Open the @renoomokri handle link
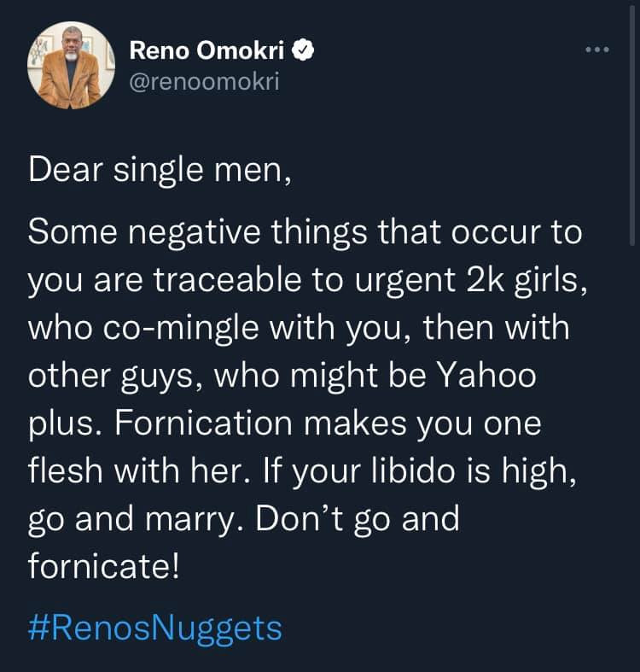 pos(204,82)
